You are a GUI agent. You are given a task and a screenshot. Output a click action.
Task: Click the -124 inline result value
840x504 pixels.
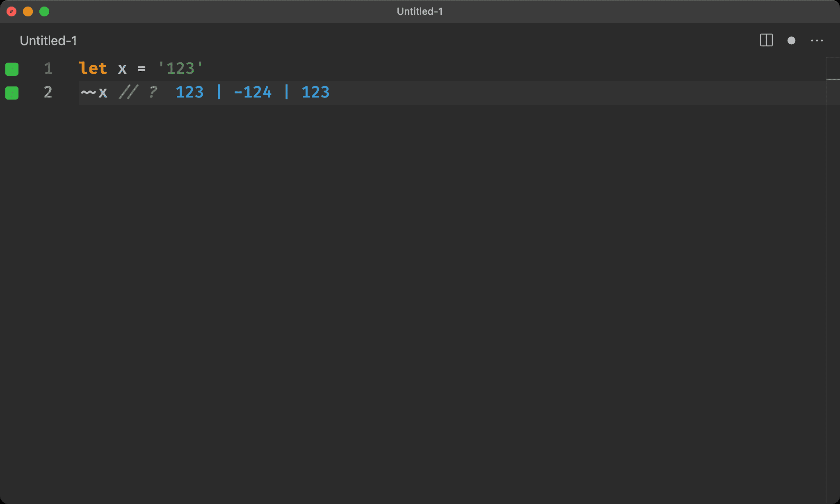[252, 93]
